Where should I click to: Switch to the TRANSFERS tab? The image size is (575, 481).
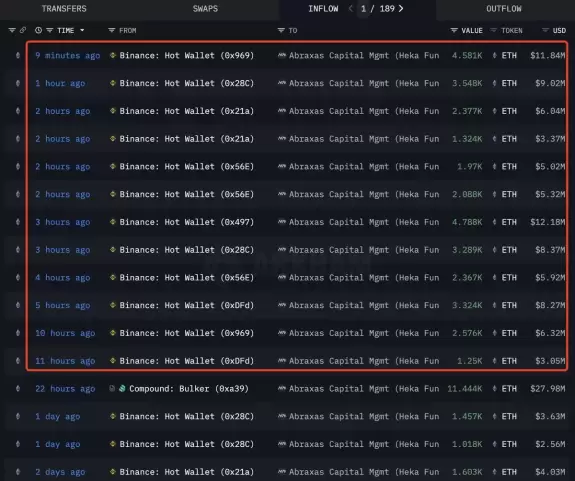64,9
